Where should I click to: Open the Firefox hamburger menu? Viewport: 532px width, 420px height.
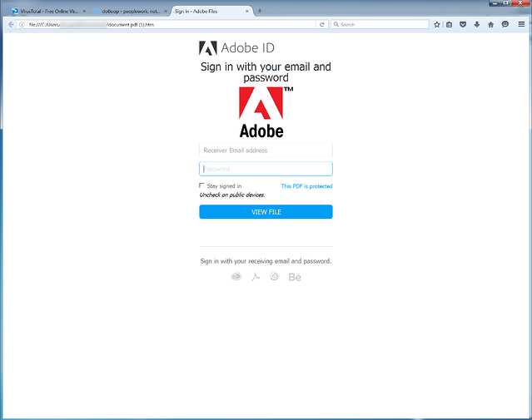(521, 25)
